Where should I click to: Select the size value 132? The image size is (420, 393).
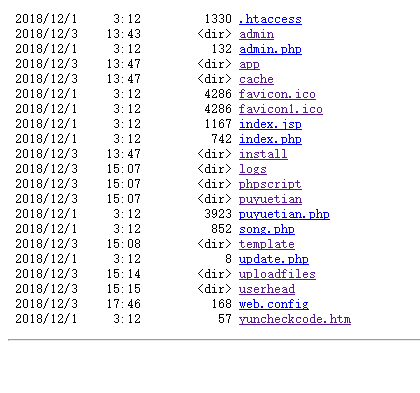tap(221, 49)
